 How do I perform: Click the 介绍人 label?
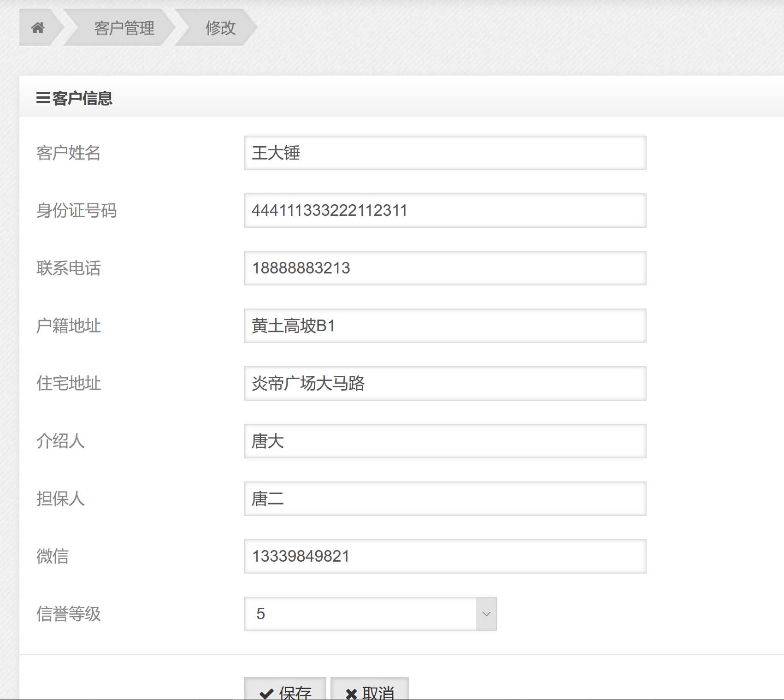[x=60, y=441]
